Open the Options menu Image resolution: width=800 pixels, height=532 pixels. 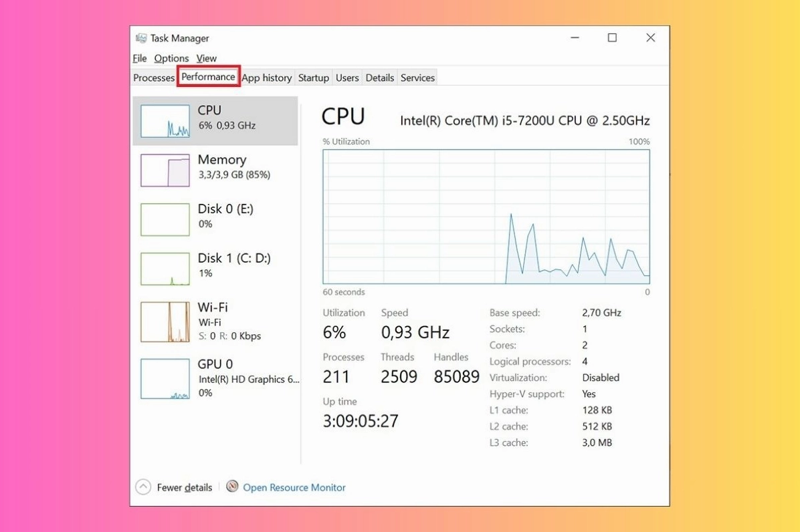tap(172, 58)
